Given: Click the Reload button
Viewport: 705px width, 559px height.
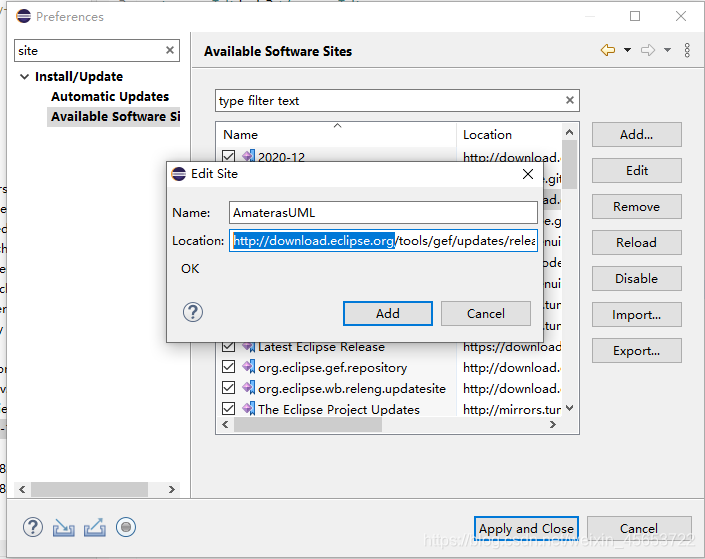Looking at the screenshot, I should coord(637,242).
